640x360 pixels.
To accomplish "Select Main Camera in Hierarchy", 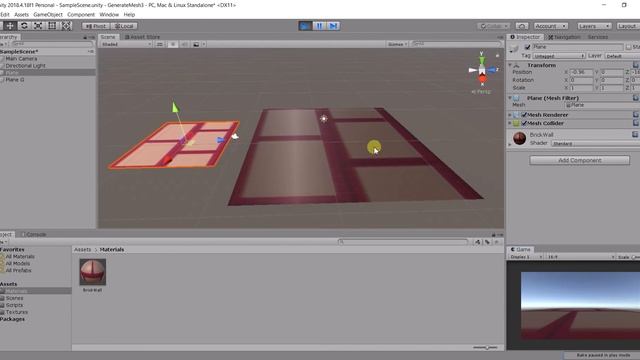I will 21,58.
